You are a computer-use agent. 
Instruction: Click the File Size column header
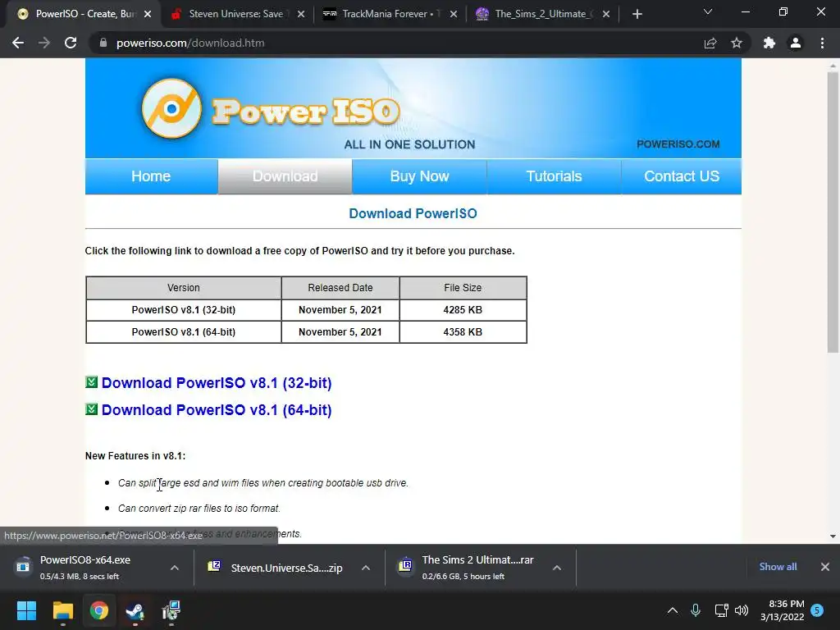click(x=463, y=288)
